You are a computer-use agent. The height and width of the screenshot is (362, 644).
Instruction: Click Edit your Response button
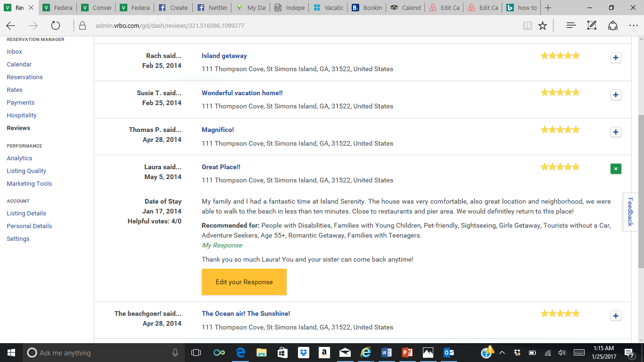244,282
